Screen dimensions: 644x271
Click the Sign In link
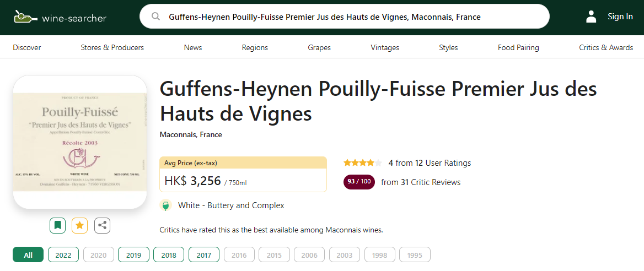point(620,17)
